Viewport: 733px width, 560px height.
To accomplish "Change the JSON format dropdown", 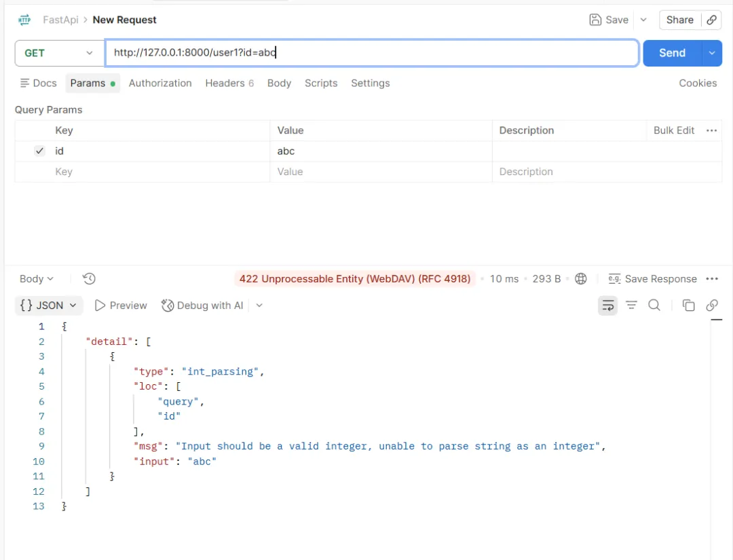I will coord(49,305).
